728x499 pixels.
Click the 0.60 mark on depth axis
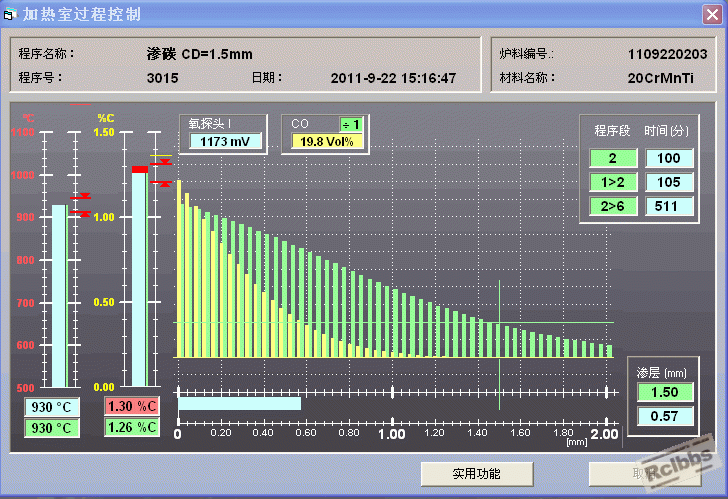click(x=306, y=433)
